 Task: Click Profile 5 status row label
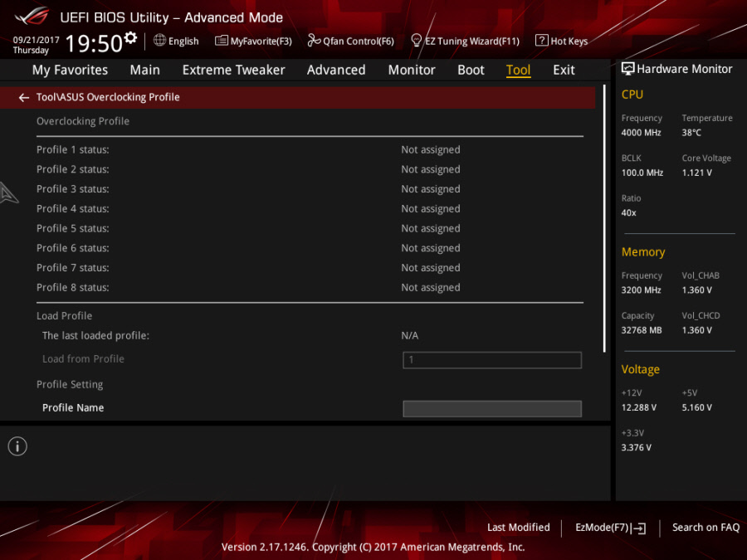coord(73,229)
